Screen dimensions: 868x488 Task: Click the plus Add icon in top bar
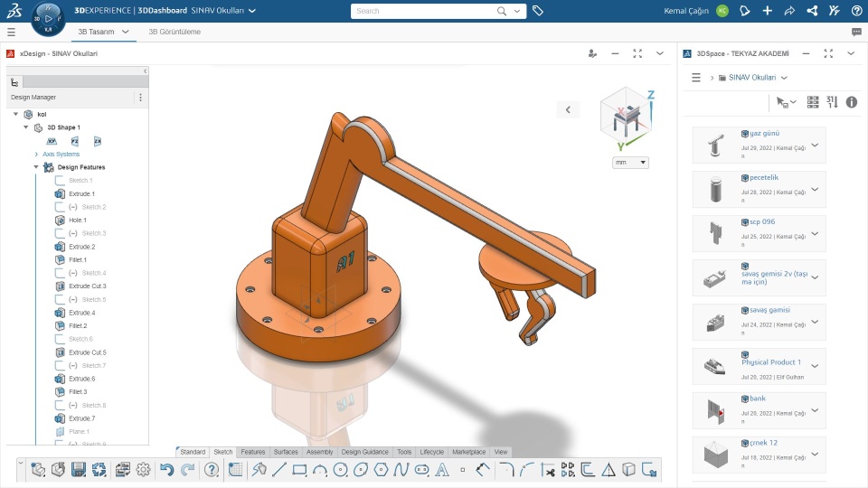(x=768, y=11)
